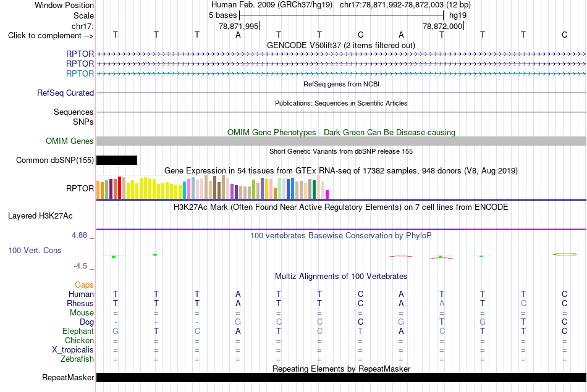The width and height of the screenshot is (587, 392).
Task: Click the first RPTOR transcript arrow line
Action: pyautogui.click(x=341, y=54)
